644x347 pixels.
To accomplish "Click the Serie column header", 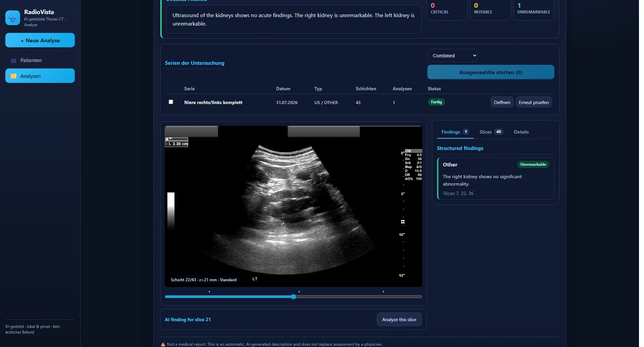I will point(189,89).
